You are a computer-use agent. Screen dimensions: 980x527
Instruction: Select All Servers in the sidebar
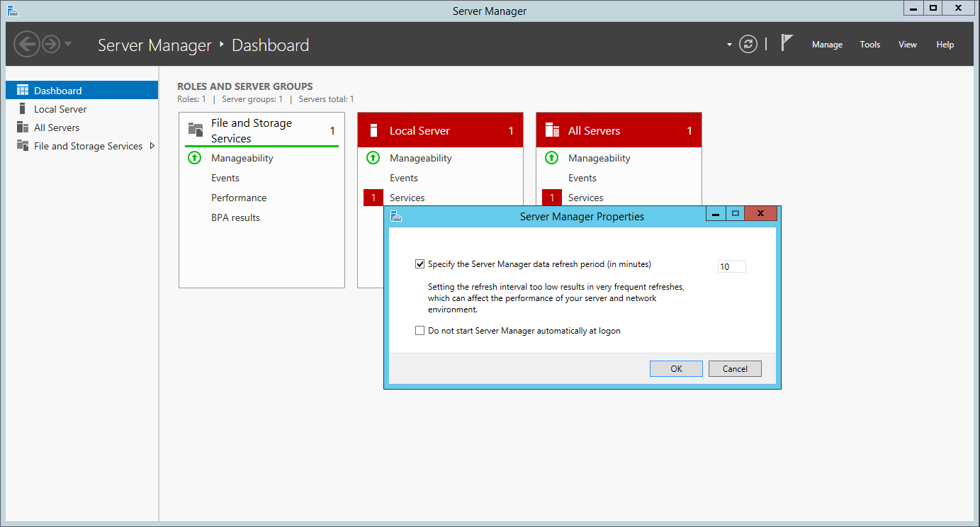tap(81, 127)
